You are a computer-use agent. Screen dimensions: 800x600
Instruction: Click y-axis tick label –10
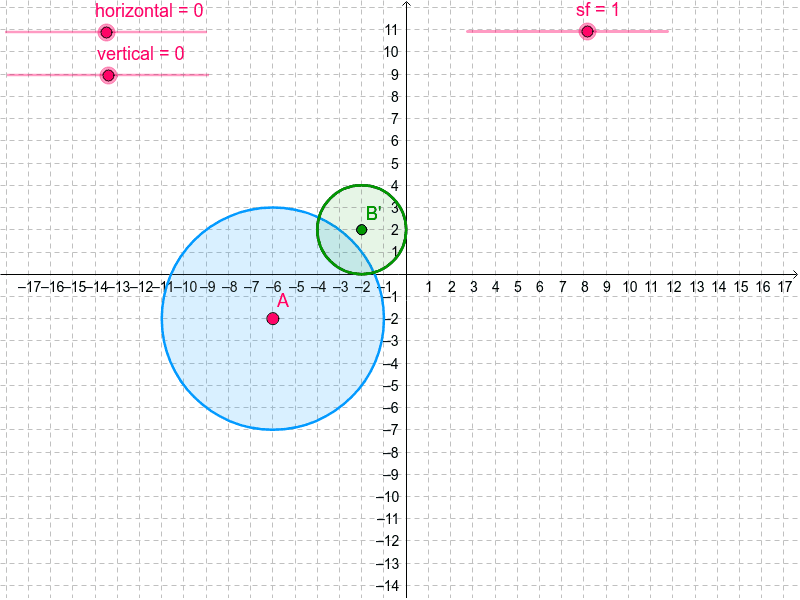387,497
